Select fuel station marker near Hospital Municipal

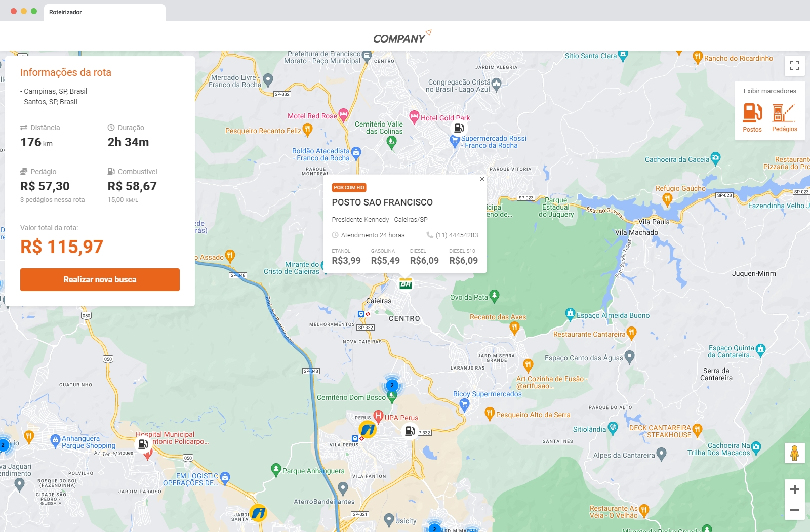tap(143, 444)
